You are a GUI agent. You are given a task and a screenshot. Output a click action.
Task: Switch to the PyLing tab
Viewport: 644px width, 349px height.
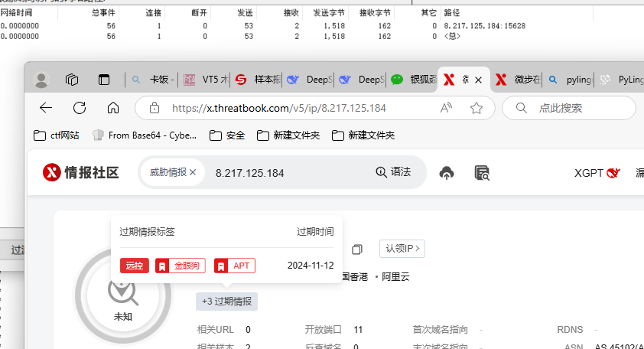(621, 80)
